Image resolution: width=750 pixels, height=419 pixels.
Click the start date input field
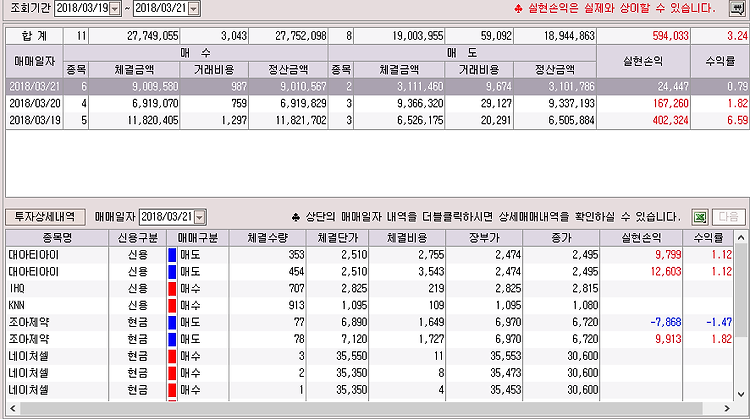click(x=82, y=9)
